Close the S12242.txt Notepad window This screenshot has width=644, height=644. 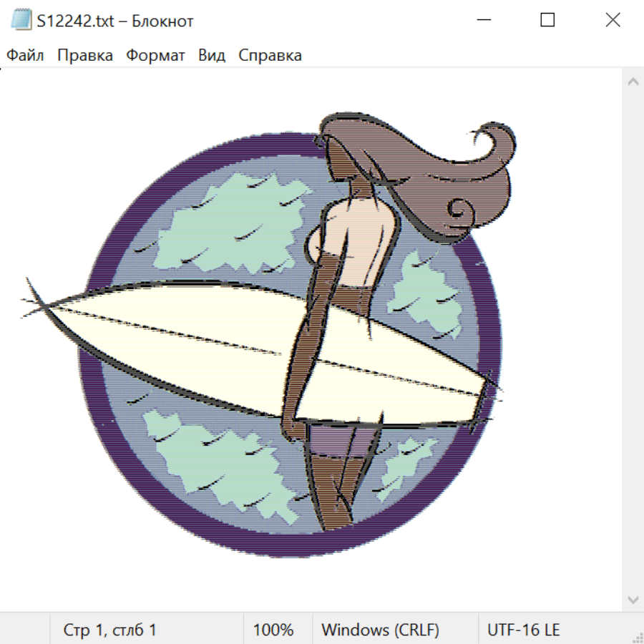coord(613,21)
